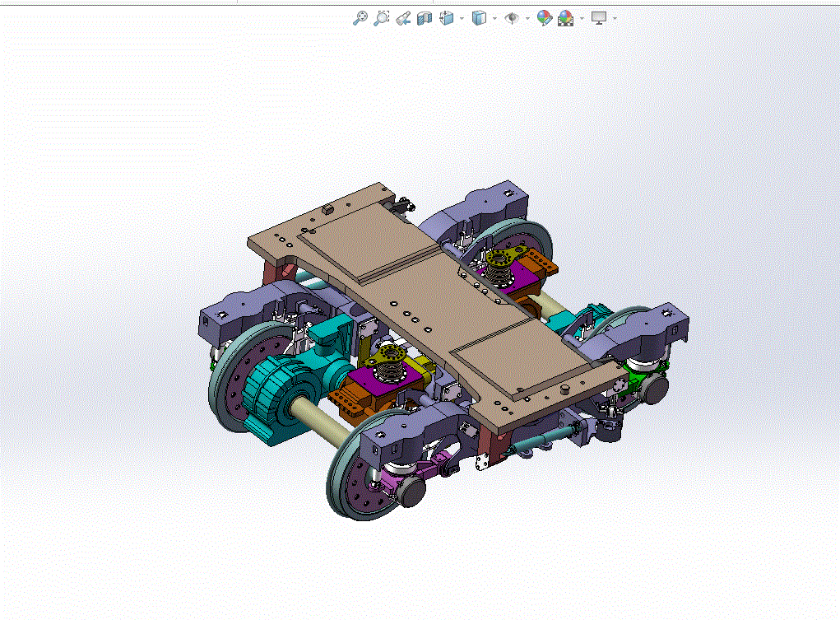The height and width of the screenshot is (620, 840).
Task: Expand the Hide/Show Items dropdown arrow
Action: 527,19
